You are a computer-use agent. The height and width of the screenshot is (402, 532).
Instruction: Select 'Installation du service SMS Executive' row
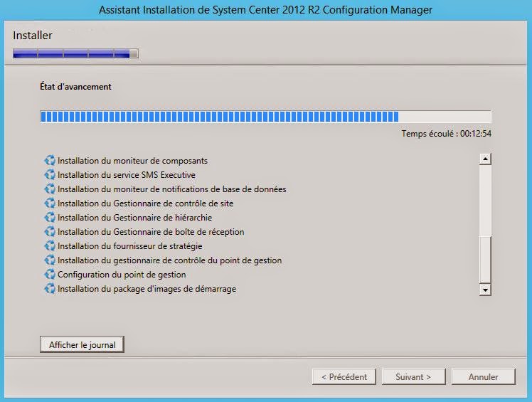tap(126, 175)
